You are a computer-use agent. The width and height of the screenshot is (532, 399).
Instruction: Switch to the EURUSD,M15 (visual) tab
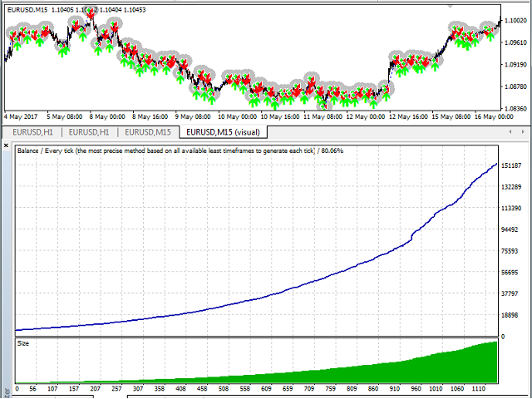[x=224, y=131]
